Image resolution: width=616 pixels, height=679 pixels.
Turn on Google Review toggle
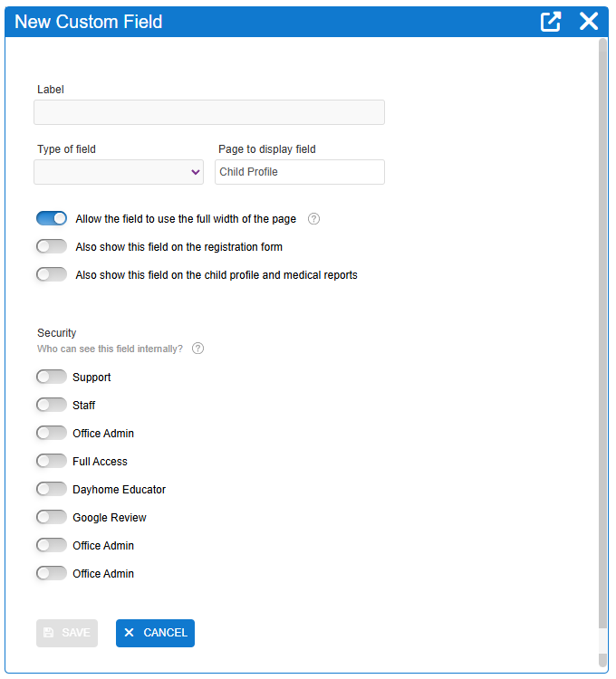click(52, 517)
